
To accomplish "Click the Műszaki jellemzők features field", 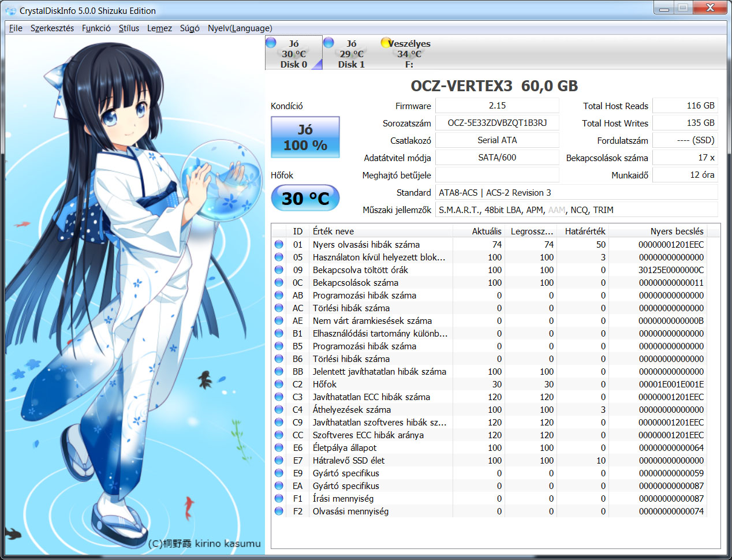I will [577, 210].
